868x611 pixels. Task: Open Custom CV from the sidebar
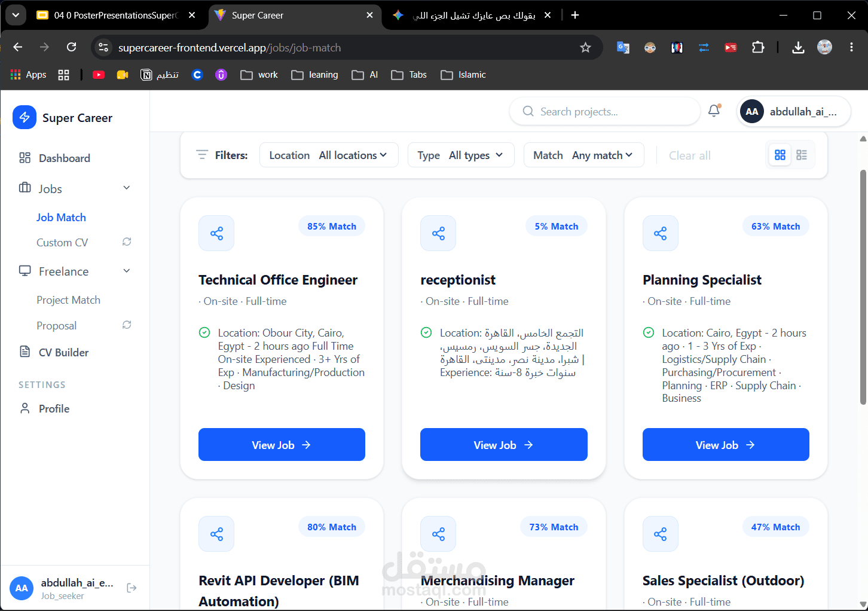coord(62,243)
